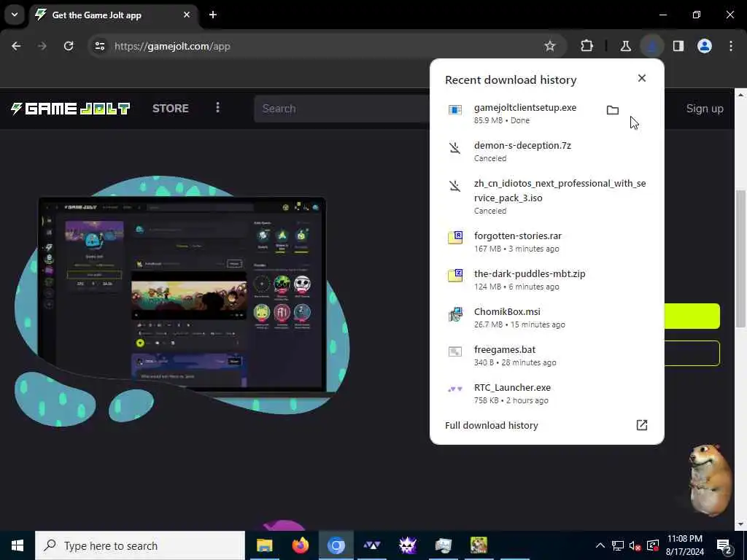The image size is (747, 560).
Task: Click the RTC_Launcher.exe file icon
Action: [x=455, y=389]
